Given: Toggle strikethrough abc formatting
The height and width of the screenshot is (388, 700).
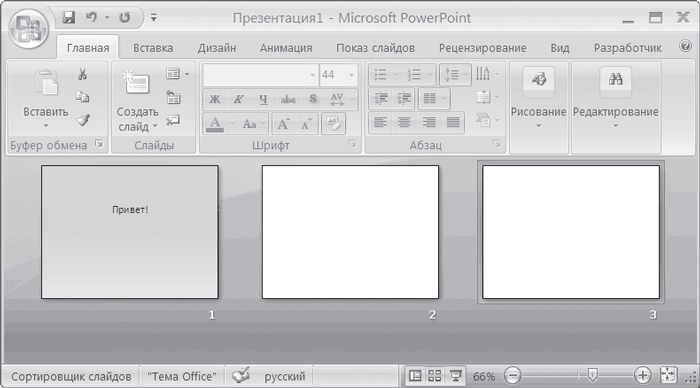Looking at the screenshot, I should pos(288,99).
